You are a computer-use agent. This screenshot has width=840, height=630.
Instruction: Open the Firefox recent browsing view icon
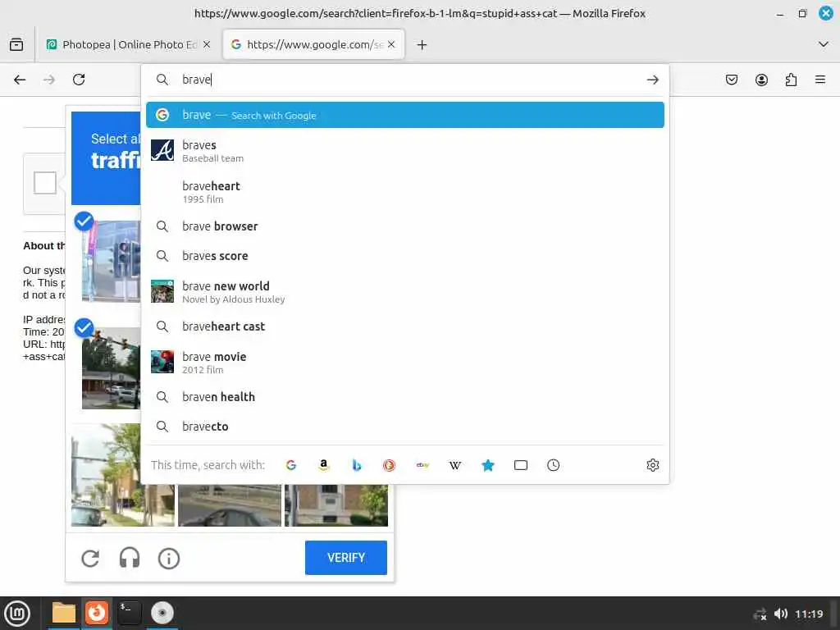click(x=16, y=44)
